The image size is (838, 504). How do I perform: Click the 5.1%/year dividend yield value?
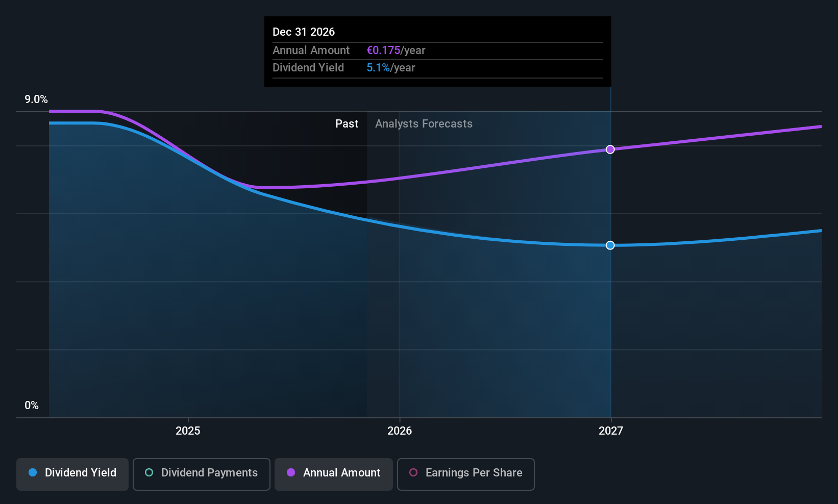(391, 67)
